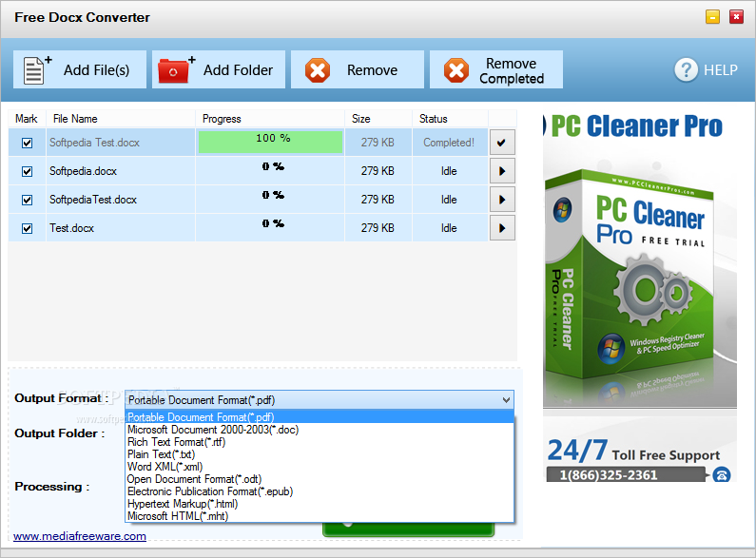
Task: Click the red Add Folder icon
Action: pyautogui.click(x=176, y=70)
